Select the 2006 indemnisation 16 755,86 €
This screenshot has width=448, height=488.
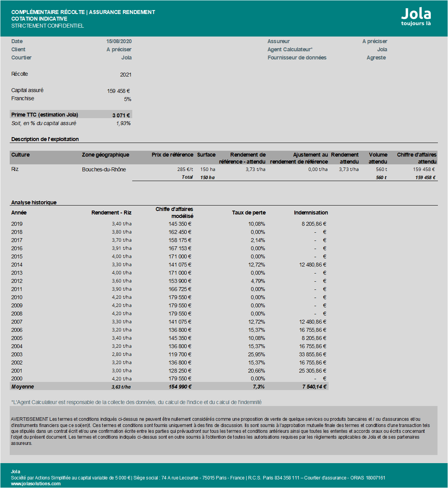pyautogui.click(x=313, y=330)
